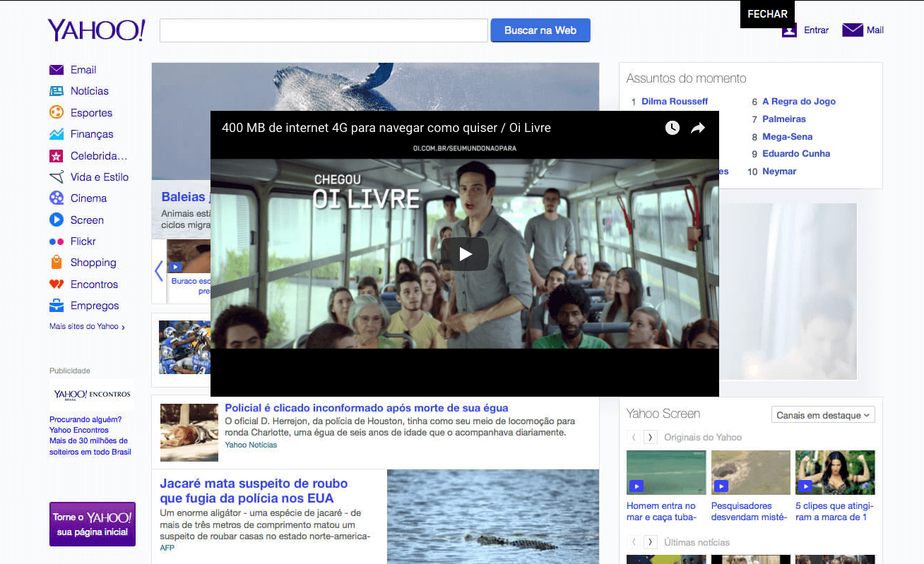Play the Oi Livre video

click(x=465, y=254)
